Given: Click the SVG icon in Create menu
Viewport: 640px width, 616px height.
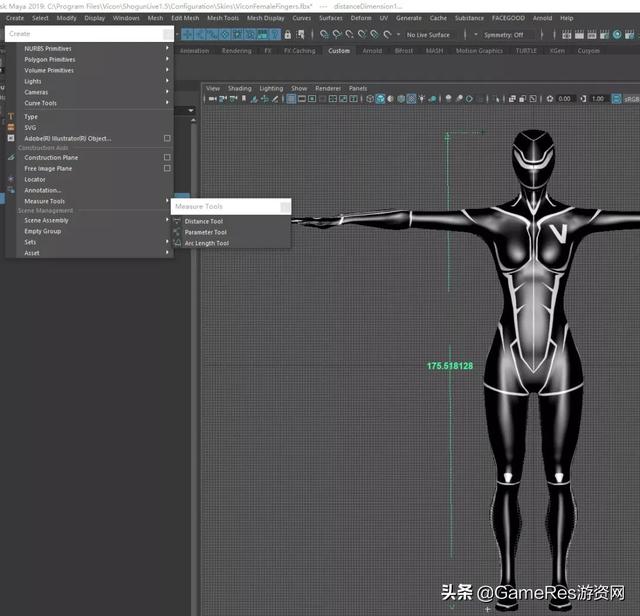Looking at the screenshot, I should pos(11,127).
